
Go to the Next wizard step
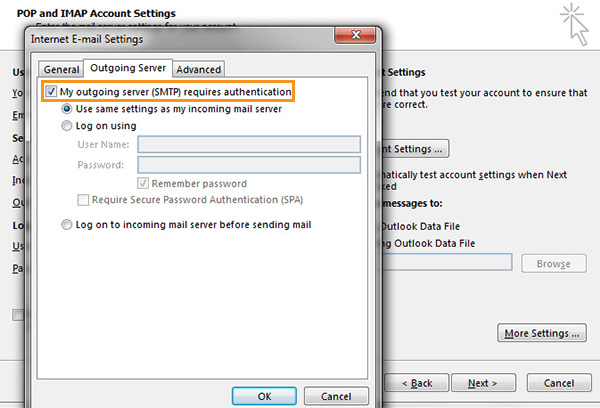coord(483,383)
